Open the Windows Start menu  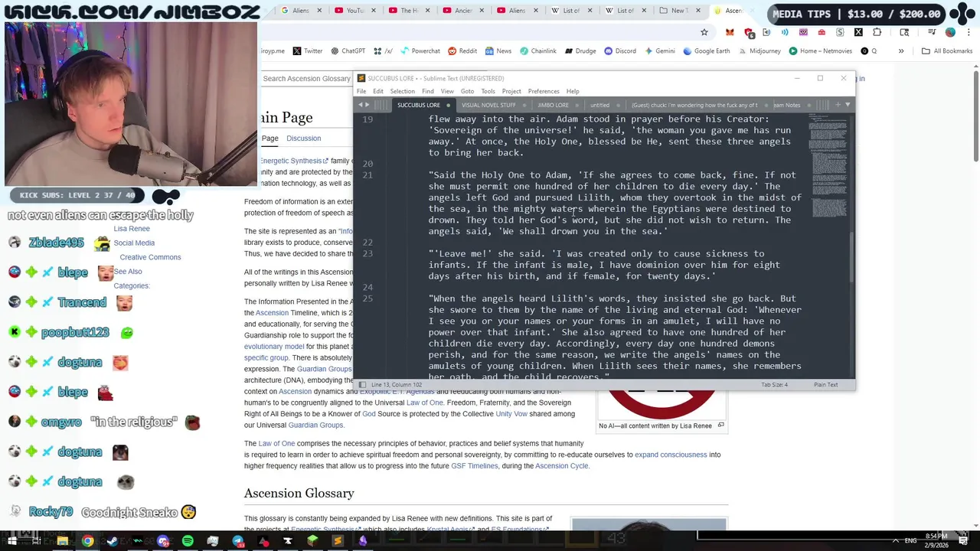[11, 541]
